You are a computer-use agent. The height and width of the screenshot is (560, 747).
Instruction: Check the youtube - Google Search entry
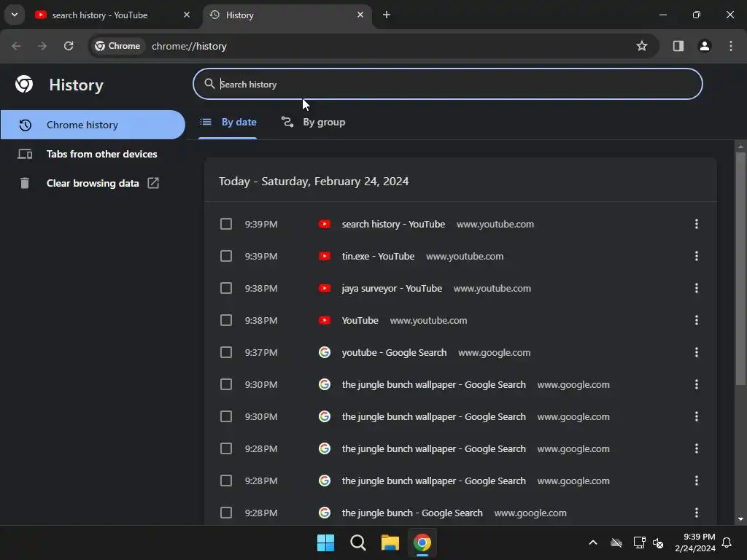pos(226,352)
